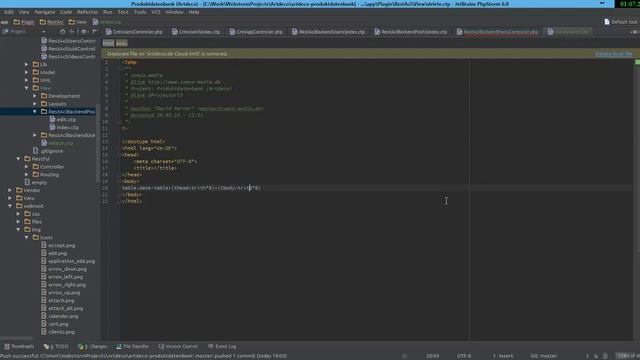The image size is (640, 360).
Task: Open the TODO tool window
Action: point(56,347)
